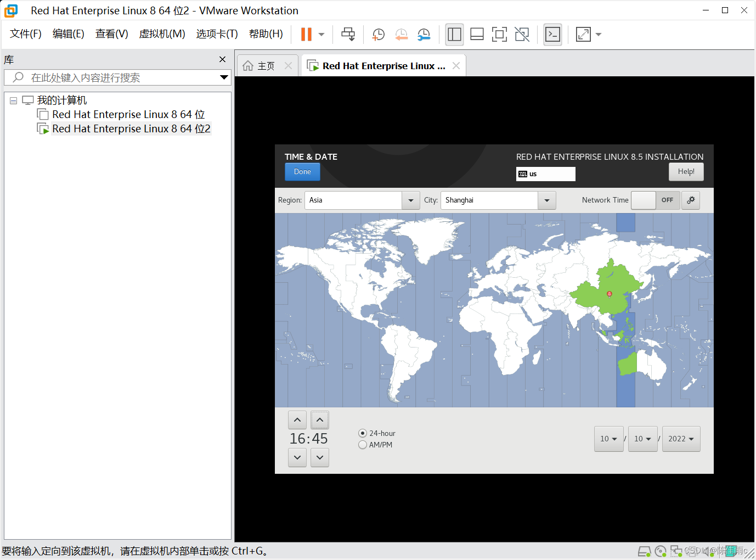Open the snapshot manager icon
Viewport: 756px width, 560px height.
[424, 35]
